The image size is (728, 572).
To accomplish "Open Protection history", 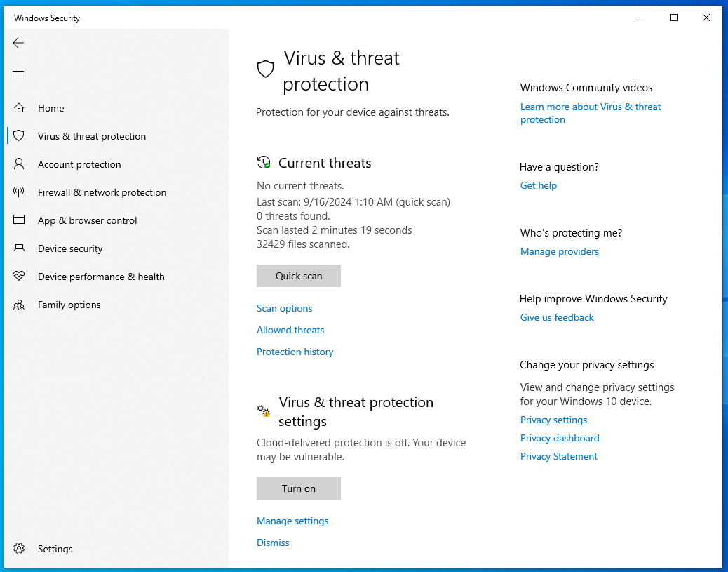I will coord(295,352).
